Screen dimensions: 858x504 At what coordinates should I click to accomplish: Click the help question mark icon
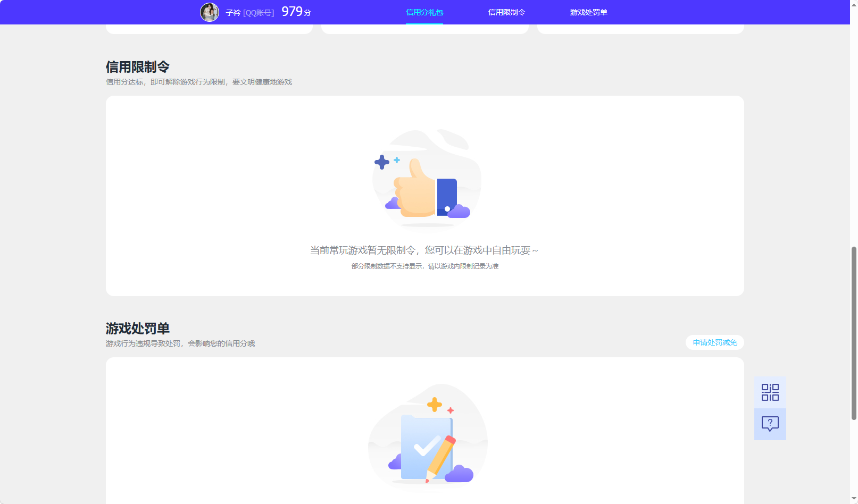click(770, 424)
